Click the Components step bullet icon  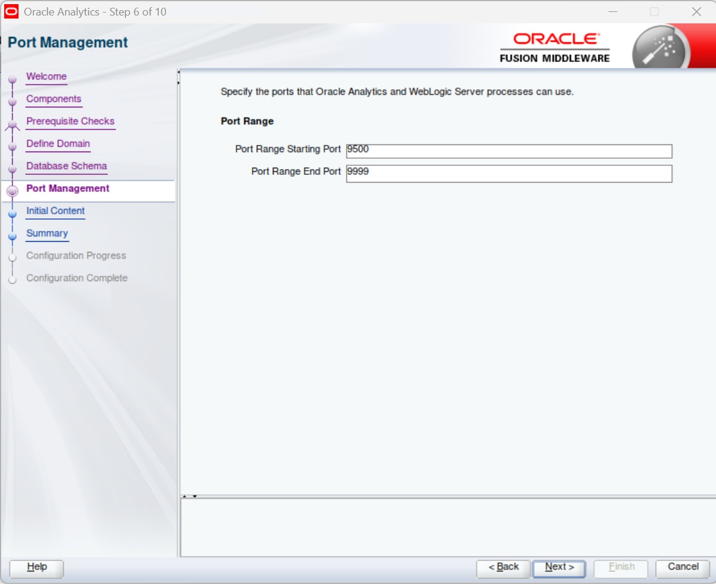pyautogui.click(x=13, y=102)
